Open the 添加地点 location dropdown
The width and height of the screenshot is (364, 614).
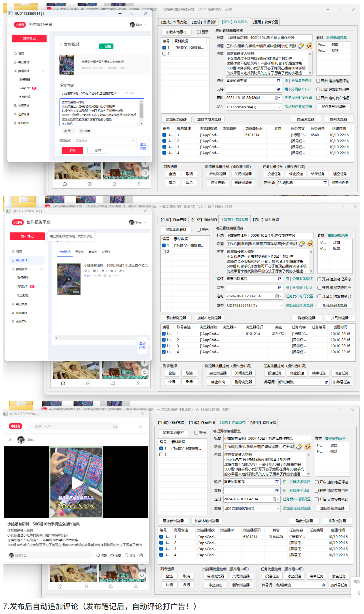click(105, 141)
